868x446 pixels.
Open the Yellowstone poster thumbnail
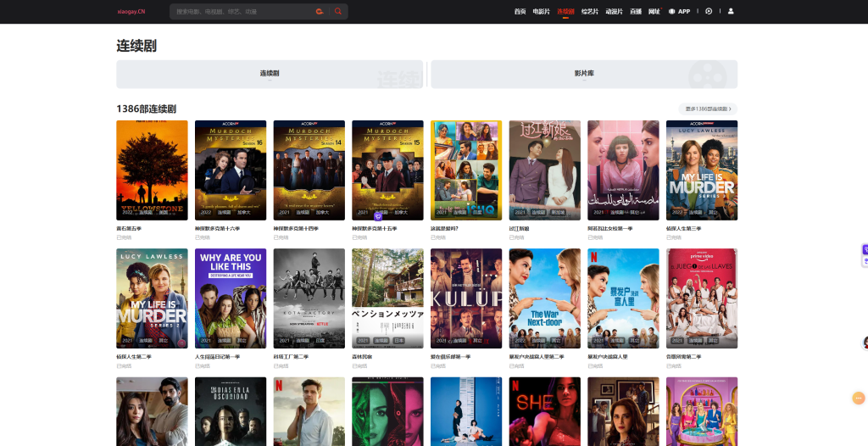click(x=152, y=170)
